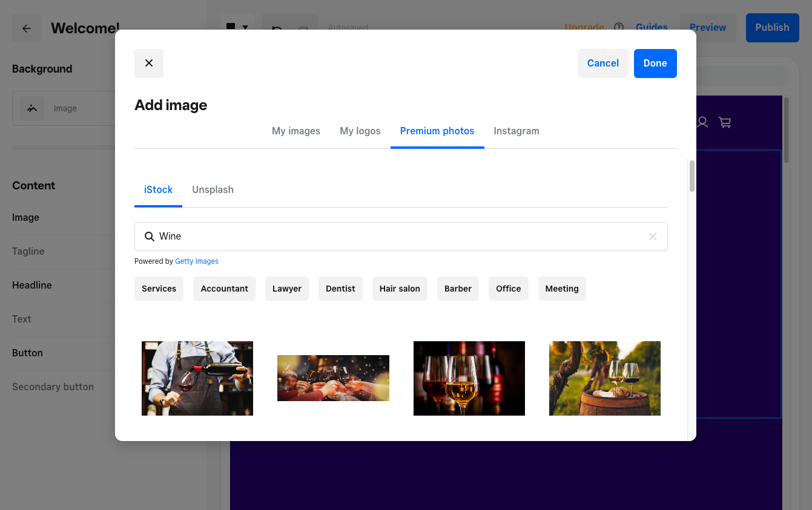Click the search magnifier icon
The image size is (812, 510).
[x=149, y=237]
